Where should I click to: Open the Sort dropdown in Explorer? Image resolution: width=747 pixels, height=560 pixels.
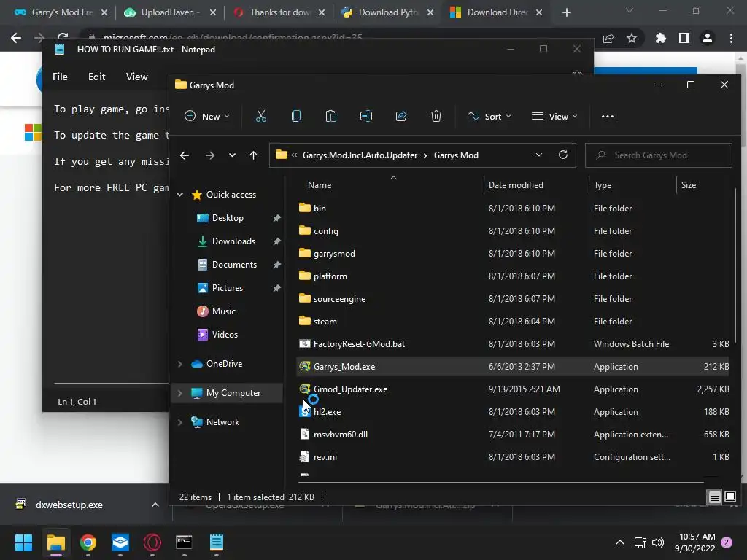[489, 116]
